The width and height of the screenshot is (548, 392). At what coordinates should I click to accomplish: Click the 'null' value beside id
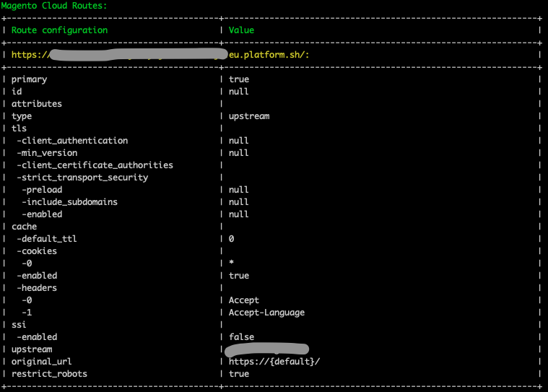pos(239,92)
